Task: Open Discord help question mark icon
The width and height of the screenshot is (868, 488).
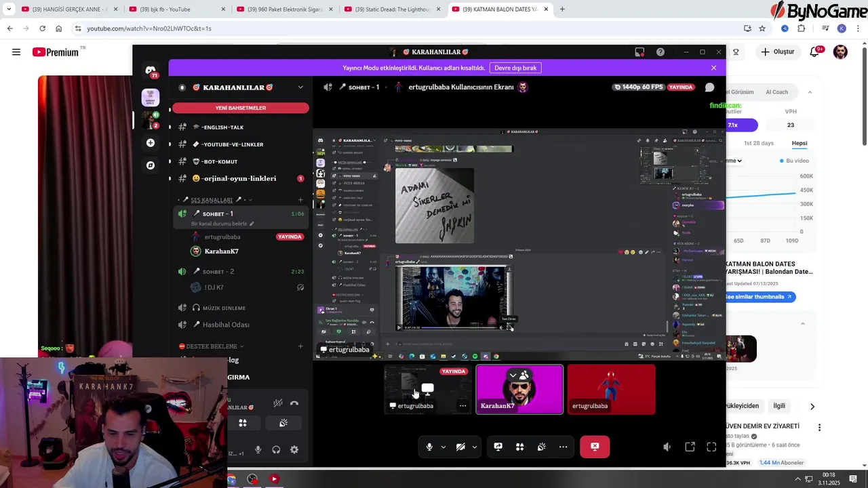Action: [x=660, y=52]
